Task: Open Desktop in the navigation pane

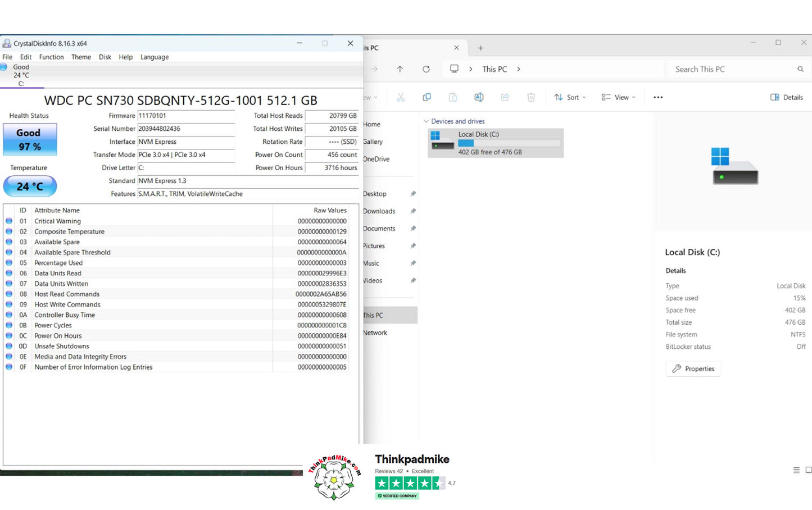Action: pos(375,194)
